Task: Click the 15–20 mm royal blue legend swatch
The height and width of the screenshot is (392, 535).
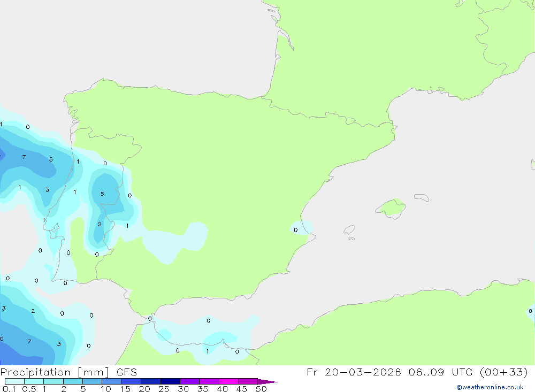Action: [132, 381]
